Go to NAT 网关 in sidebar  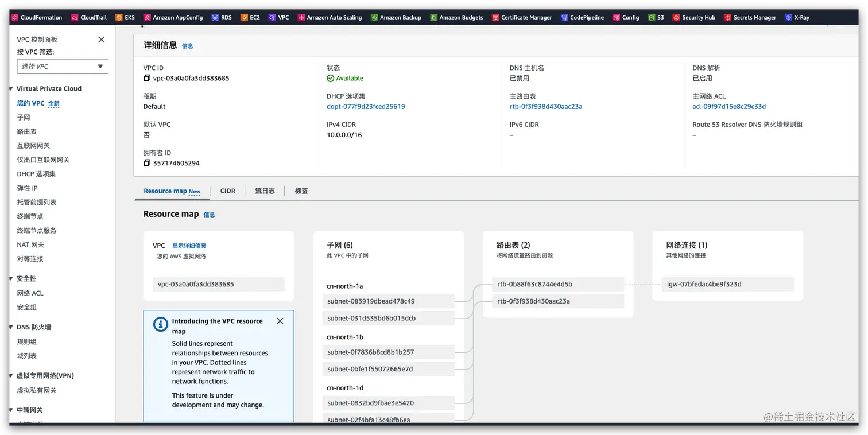[30, 244]
